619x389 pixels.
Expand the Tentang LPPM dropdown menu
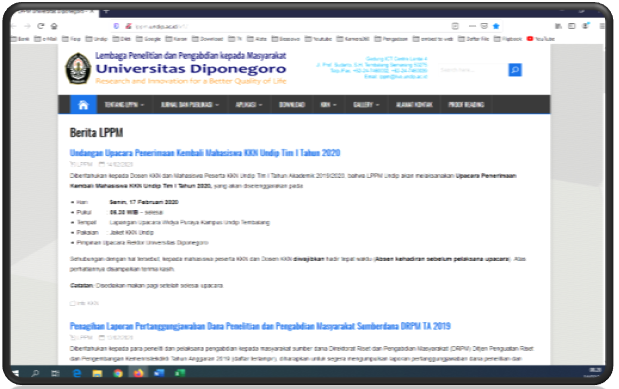tap(124, 105)
